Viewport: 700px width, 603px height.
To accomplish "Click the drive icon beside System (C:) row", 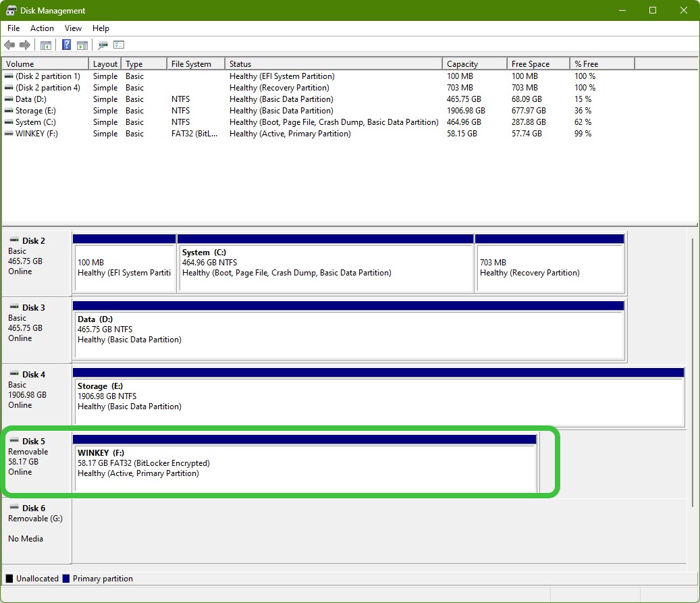I will [9, 122].
